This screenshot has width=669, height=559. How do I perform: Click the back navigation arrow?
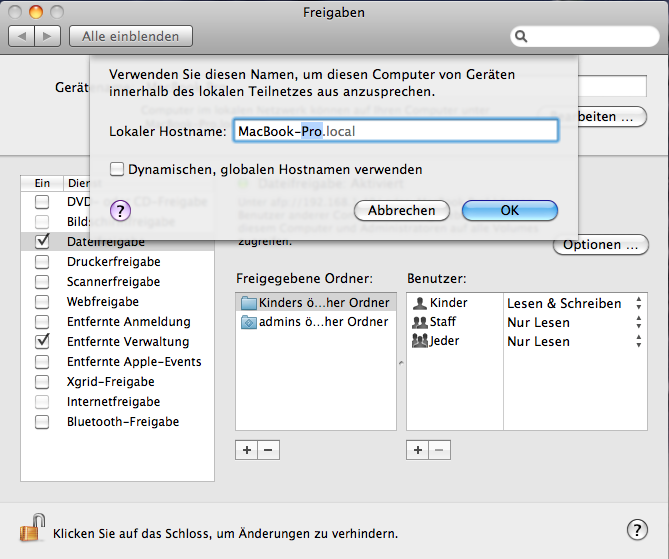(x=21, y=36)
